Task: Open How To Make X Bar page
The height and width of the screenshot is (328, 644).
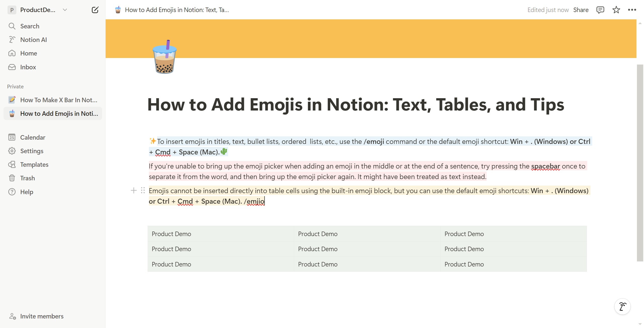Action: pyautogui.click(x=53, y=100)
